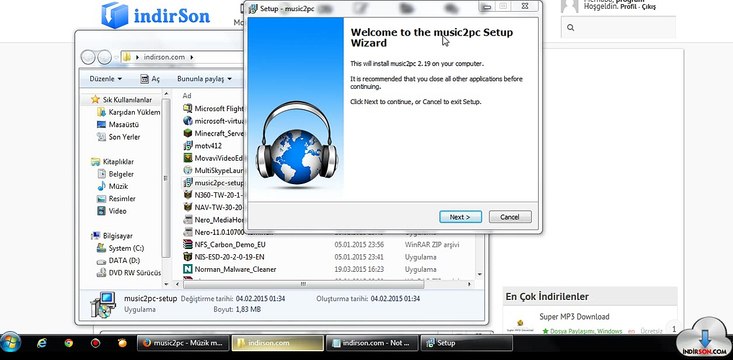Select Müzik library in sidebar
Image resolution: width=733 pixels, height=360 pixels.
pyautogui.click(x=112, y=186)
